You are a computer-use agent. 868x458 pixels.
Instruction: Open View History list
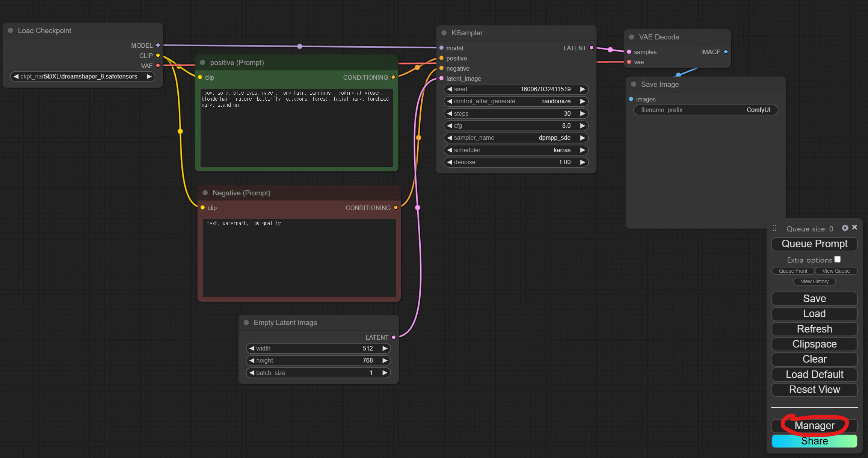click(x=814, y=281)
